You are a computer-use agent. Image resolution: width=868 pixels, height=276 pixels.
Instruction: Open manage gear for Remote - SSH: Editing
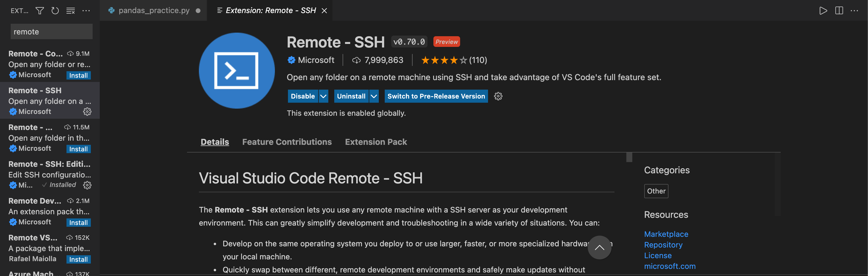pyautogui.click(x=87, y=185)
